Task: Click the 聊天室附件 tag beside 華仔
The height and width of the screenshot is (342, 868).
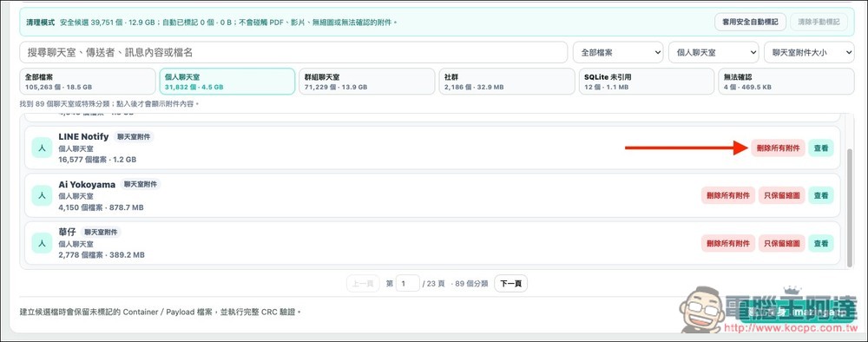Action: pyautogui.click(x=102, y=233)
